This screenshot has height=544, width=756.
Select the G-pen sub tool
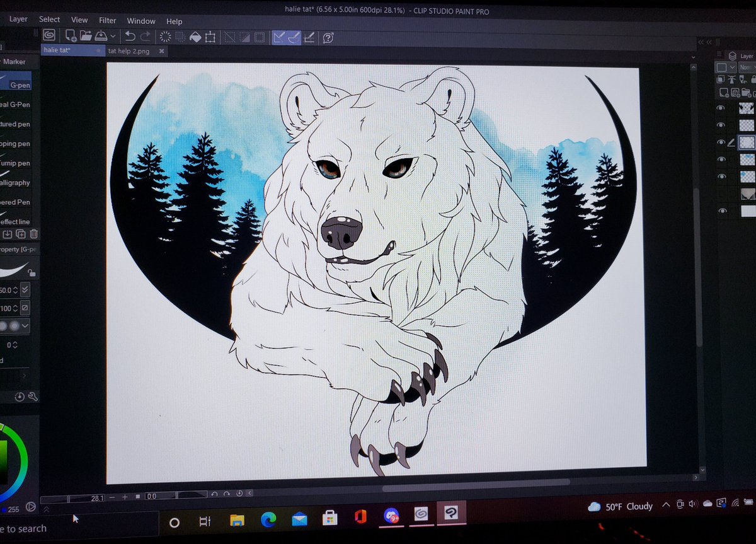tap(16, 81)
